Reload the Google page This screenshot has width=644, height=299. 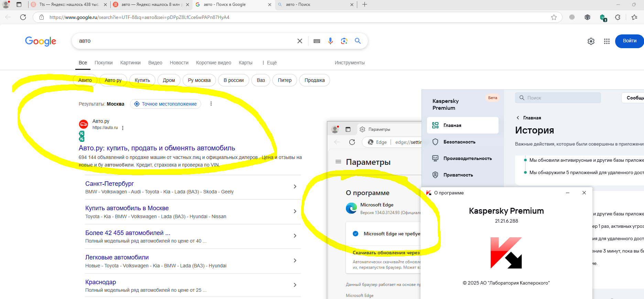23,17
